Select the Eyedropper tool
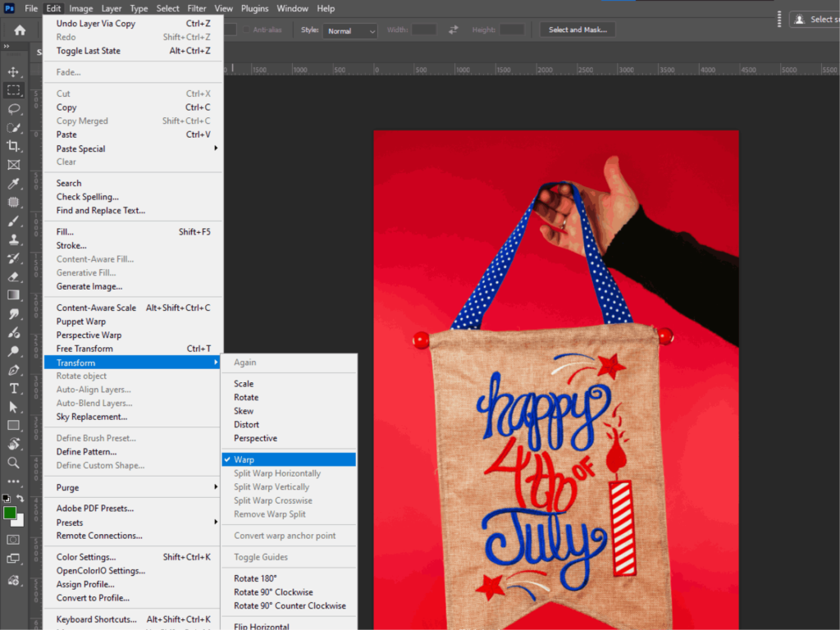Image resolution: width=840 pixels, height=630 pixels. 13,184
